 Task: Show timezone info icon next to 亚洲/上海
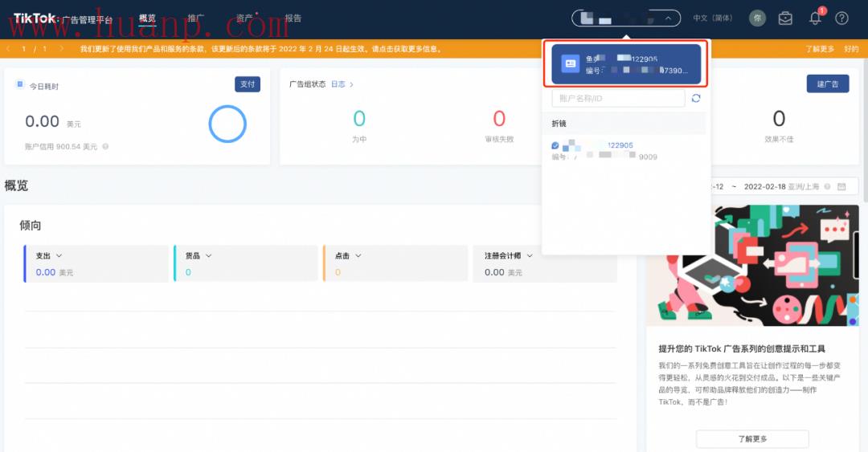(x=827, y=187)
